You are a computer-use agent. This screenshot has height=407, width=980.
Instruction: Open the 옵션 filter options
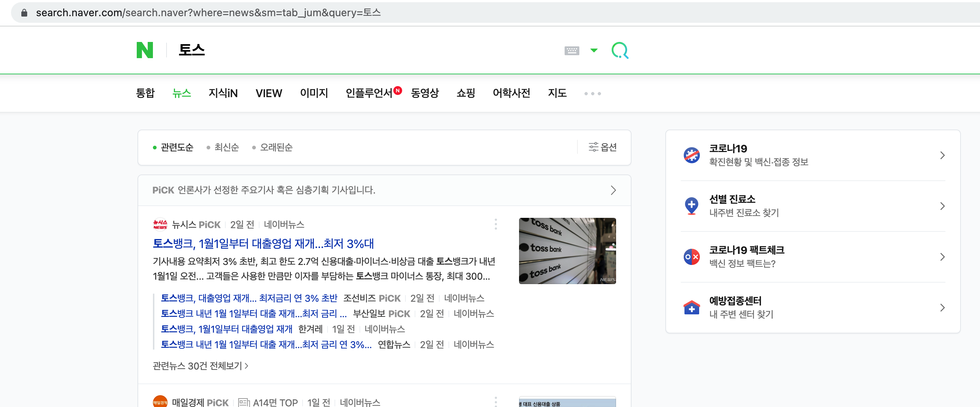pyautogui.click(x=602, y=147)
